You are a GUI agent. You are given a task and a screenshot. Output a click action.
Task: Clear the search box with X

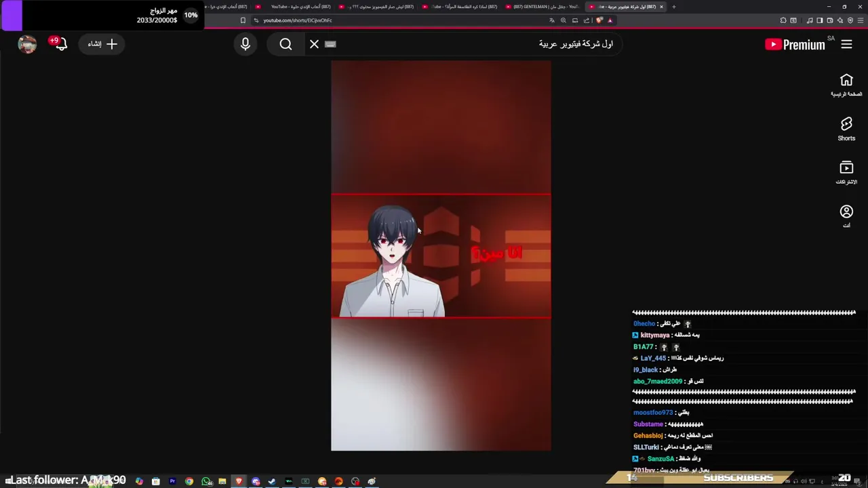point(314,44)
